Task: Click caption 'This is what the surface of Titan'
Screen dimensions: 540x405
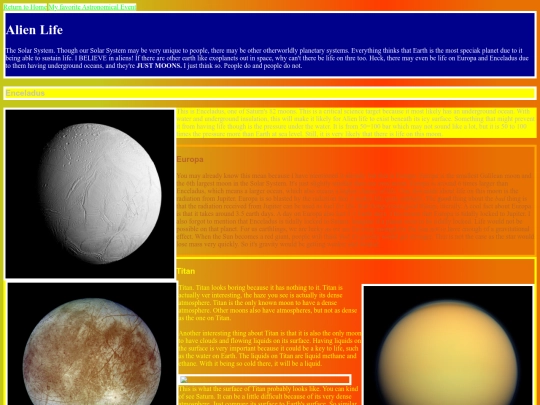Action: 269,395
